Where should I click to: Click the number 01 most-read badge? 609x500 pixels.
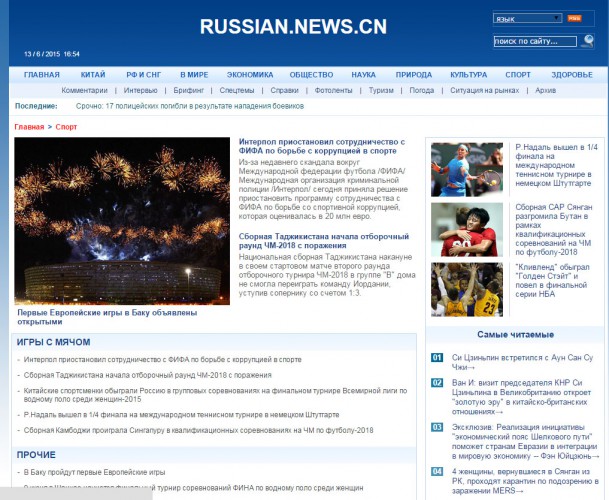[437, 357]
